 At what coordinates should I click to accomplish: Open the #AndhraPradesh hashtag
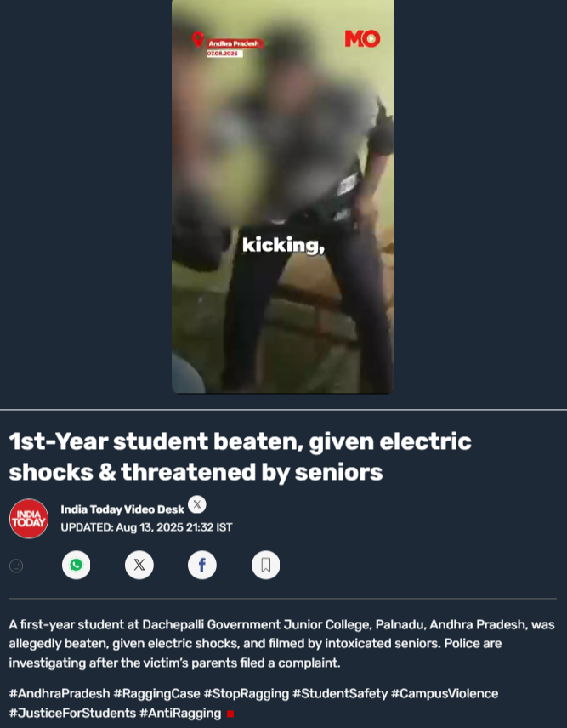[60, 694]
